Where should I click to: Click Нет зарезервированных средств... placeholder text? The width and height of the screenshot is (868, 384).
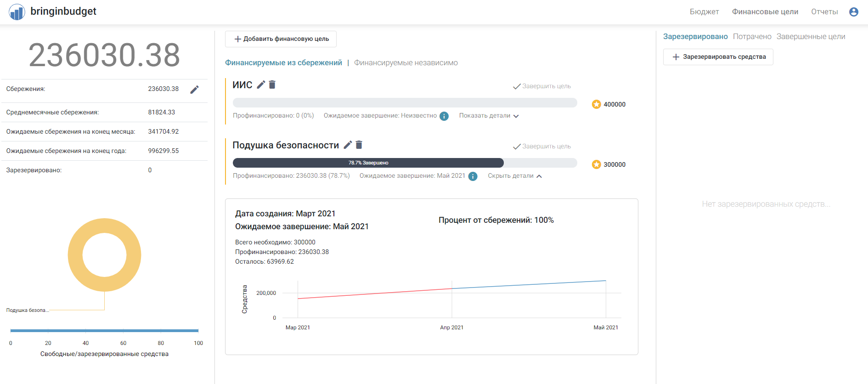click(766, 204)
